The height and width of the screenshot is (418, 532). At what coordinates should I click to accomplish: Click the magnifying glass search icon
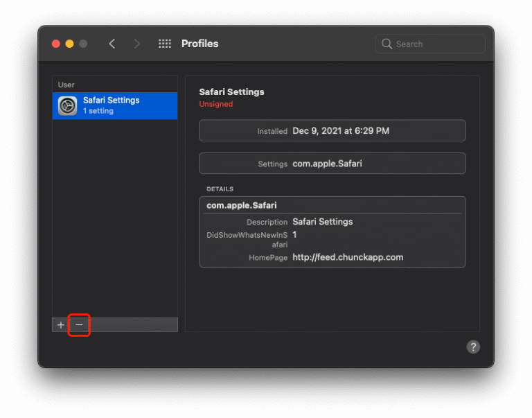pyautogui.click(x=387, y=44)
